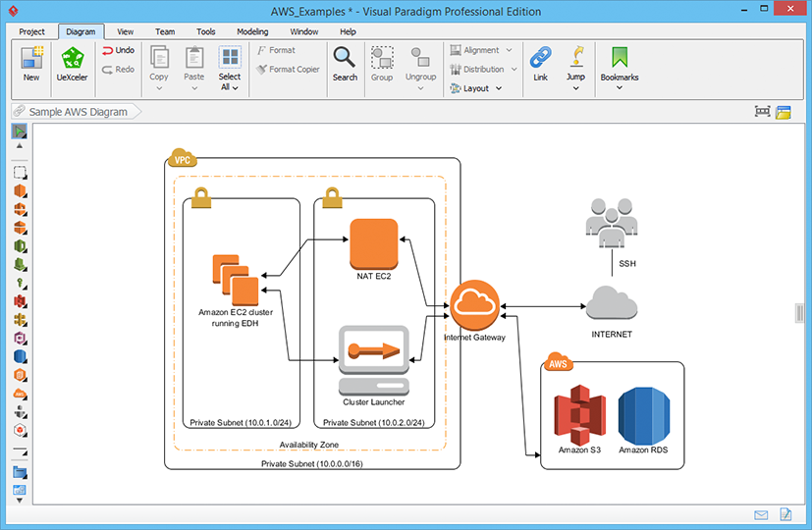The image size is (812, 530).
Task: Expand the Jump dropdown arrow
Action: click(575, 88)
